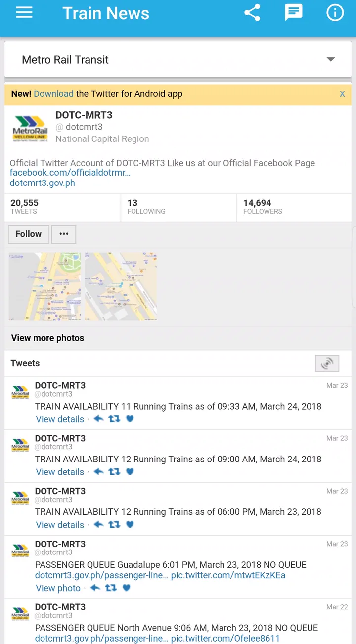Open the passenger-line link in North Avenue tweet
Screen dimensions: 356x644
102,639
